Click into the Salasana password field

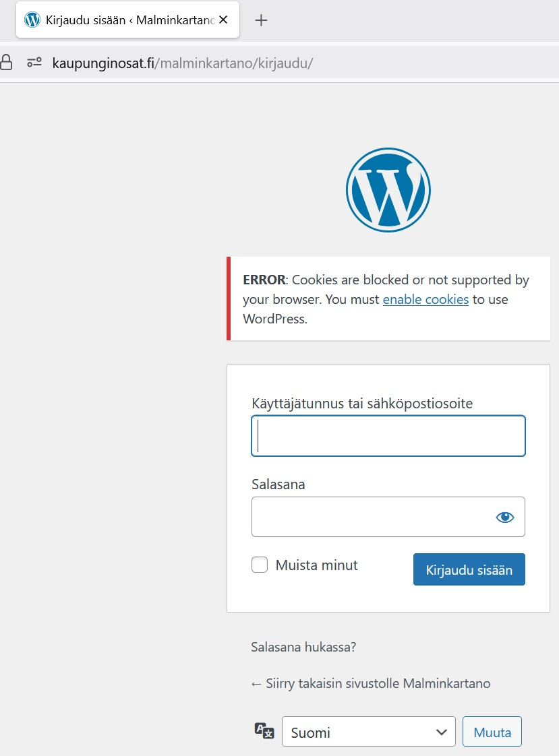371,517
